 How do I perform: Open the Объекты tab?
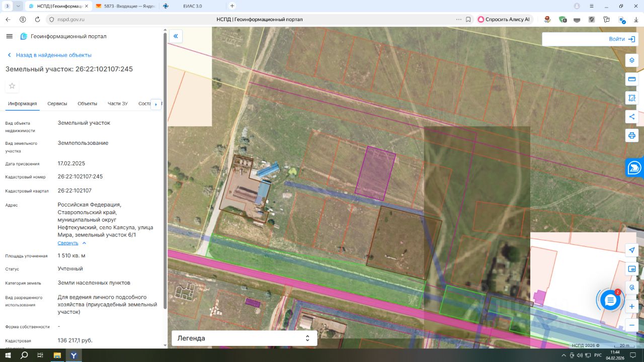[87, 104]
